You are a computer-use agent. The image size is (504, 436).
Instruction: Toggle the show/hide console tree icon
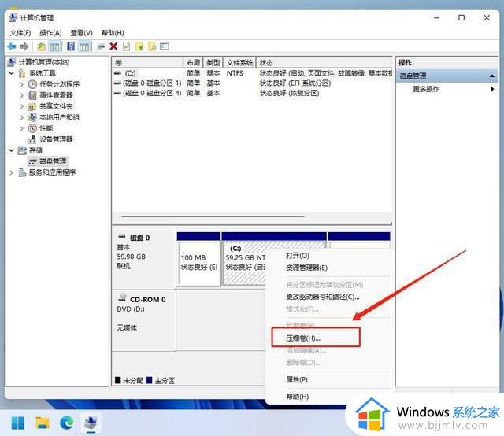click(54, 46)
